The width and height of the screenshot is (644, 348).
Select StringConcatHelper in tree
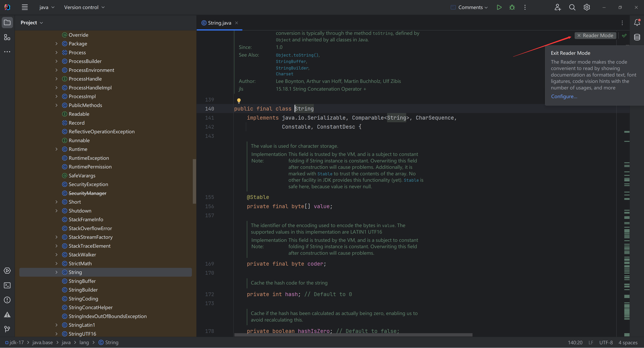[91, 307]
